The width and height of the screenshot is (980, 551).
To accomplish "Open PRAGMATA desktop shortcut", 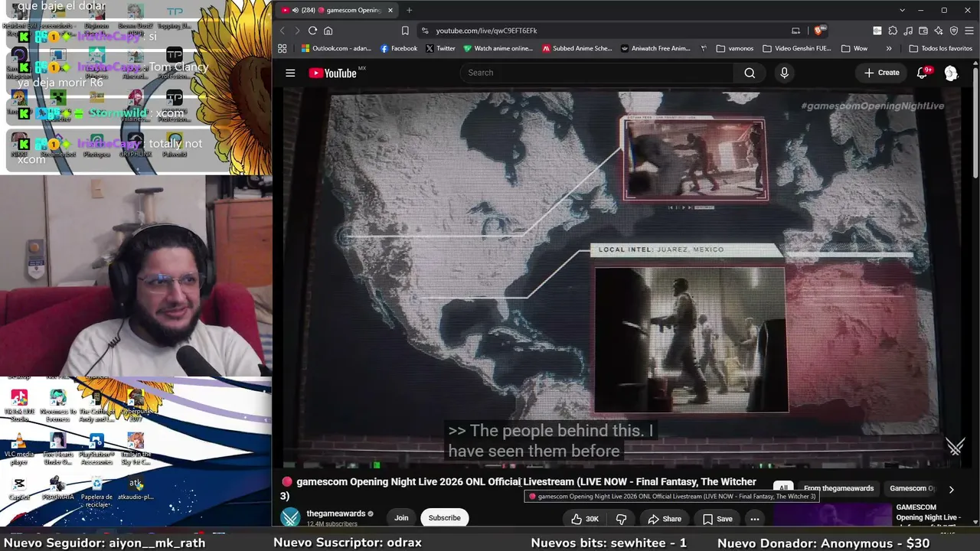I will click(x=57, y=488).
